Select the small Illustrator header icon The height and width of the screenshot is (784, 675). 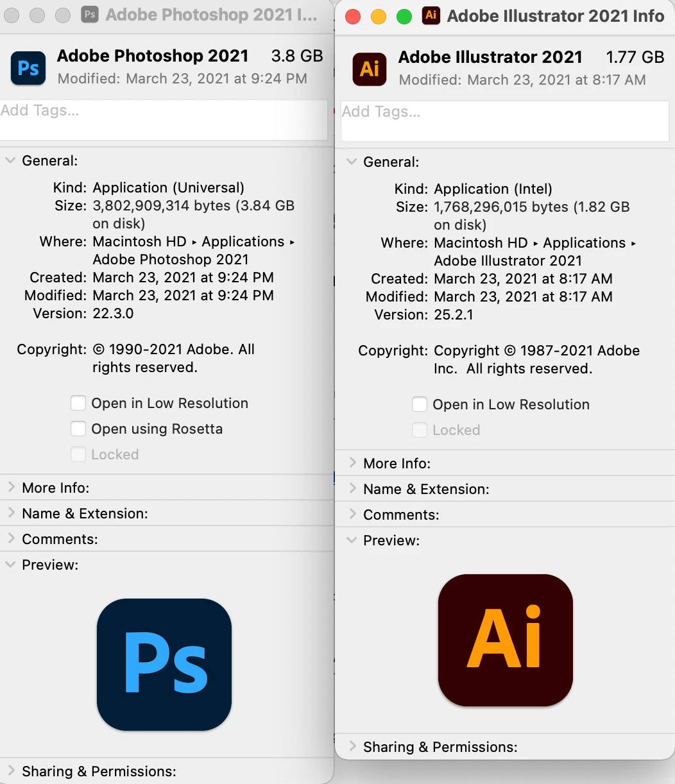point(370,69)
